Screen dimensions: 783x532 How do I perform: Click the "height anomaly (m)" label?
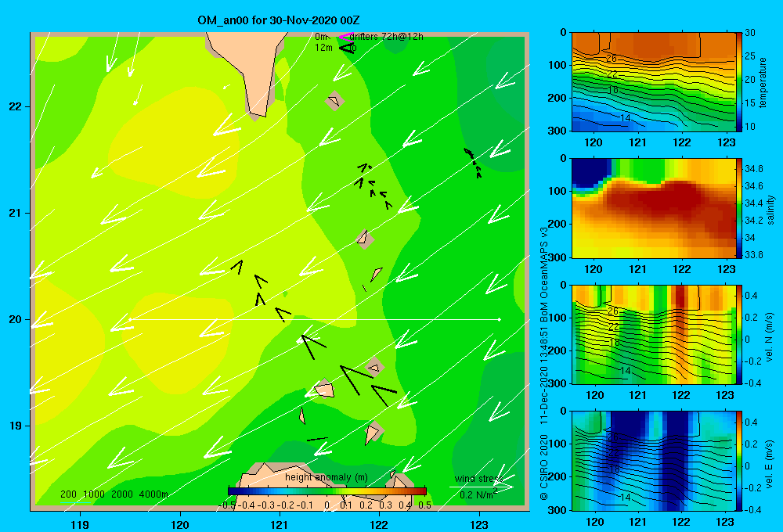pos(327,477)
